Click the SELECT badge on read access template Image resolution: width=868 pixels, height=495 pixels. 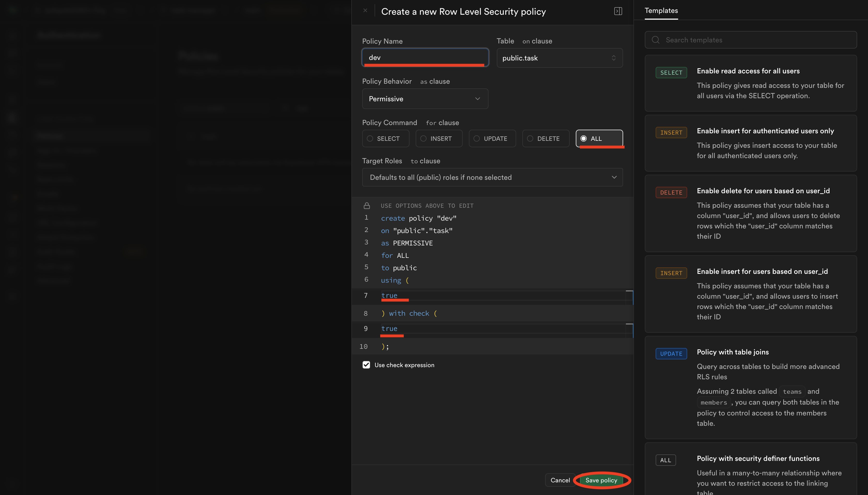click(x=671, y=73)
